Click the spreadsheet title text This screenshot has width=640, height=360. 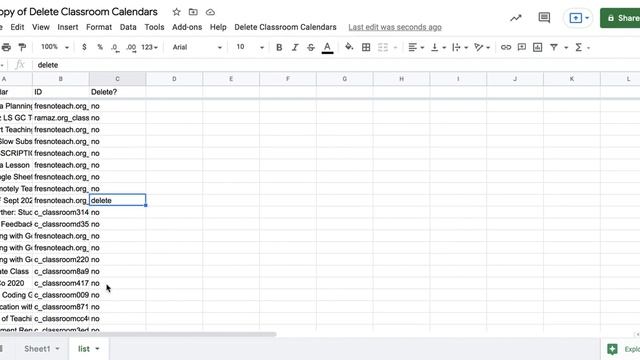pyautogui.click(x=79, y=12)
